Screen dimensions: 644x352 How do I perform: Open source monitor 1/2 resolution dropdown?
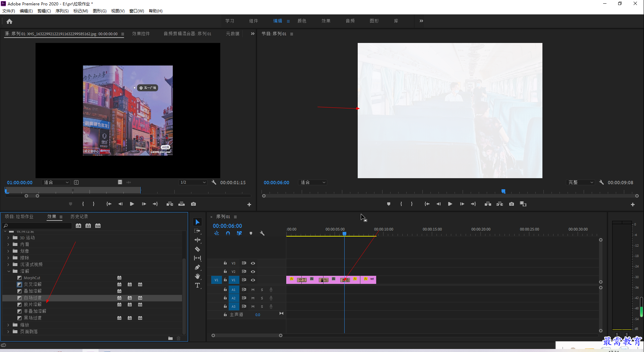click(x=193, y=182)
